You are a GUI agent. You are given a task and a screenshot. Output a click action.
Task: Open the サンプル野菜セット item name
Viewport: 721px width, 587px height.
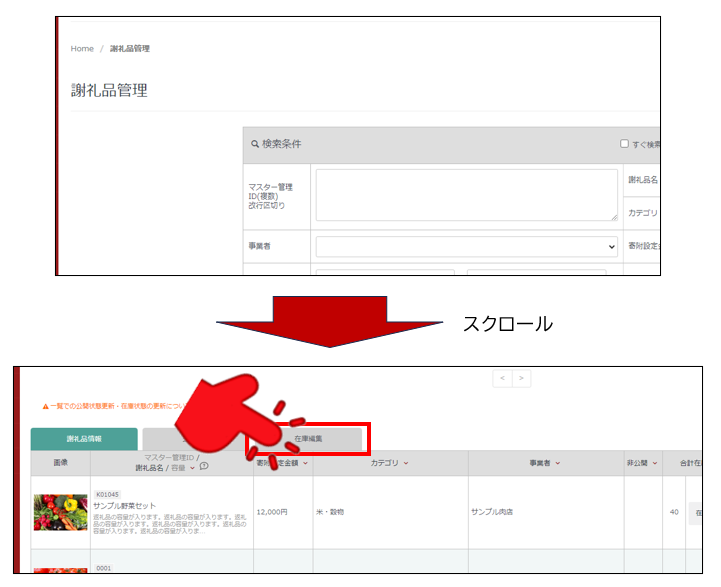(127, 506)
